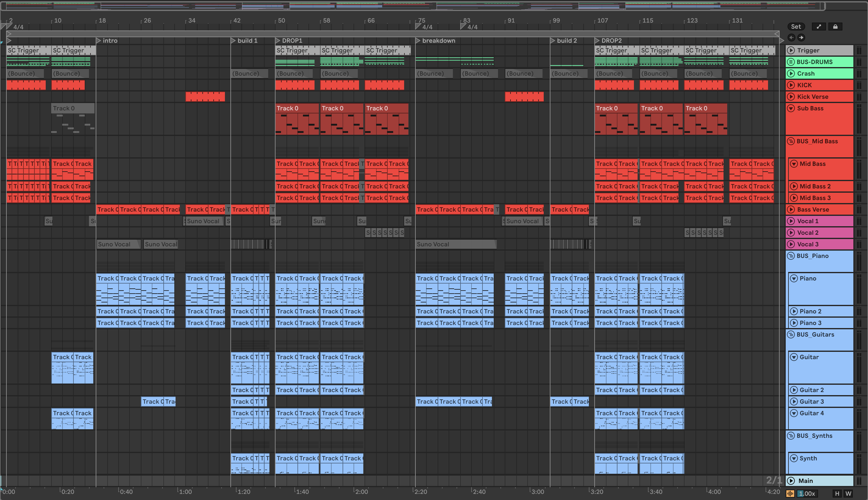The height and width of the screenshot is (500, 868).
Task: Click the H optimize height button
Action: [x=837, y=494]
